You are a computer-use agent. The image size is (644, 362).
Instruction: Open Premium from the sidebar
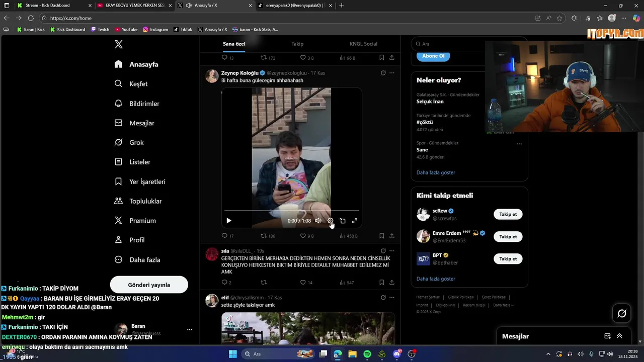[135, 221]
